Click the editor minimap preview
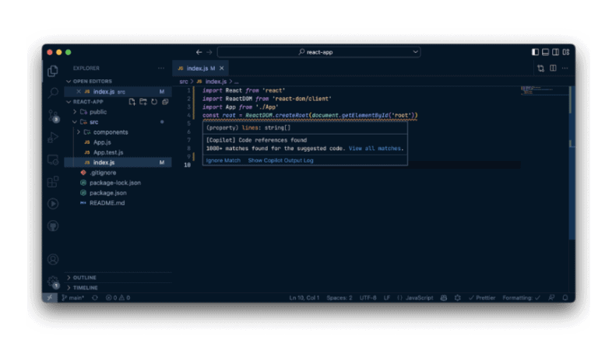This screenshot has height=364, width=598. point(544,91)
